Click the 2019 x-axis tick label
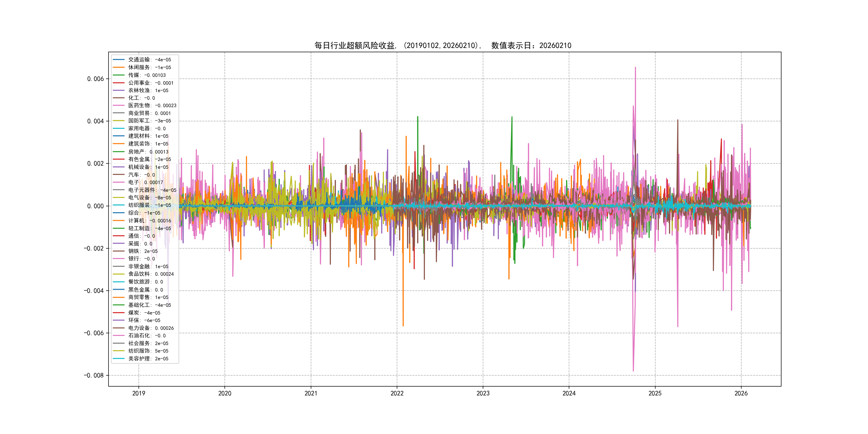 pyautogui.click(x=139, y=393)
